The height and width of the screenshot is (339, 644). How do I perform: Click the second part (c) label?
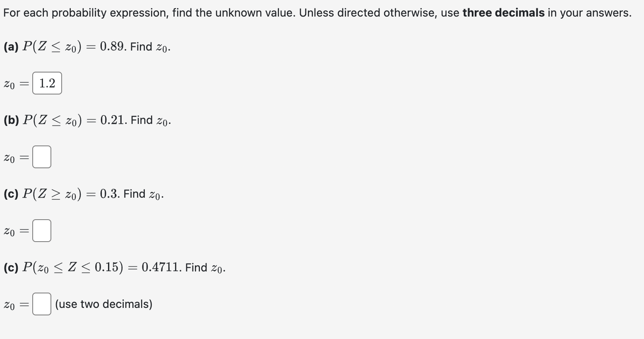(x=11, y=267)
